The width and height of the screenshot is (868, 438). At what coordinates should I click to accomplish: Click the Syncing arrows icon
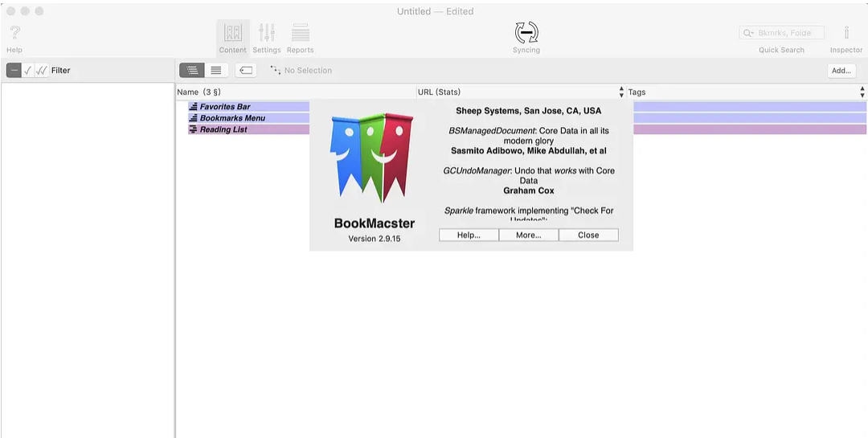[x=526, y=33]
